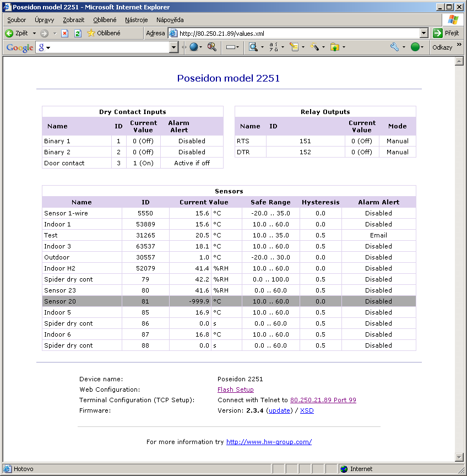The width and height of the screenshot is (467, 476).
Task: Click the Google toolbar wrench settings icon
Action: 394,47
